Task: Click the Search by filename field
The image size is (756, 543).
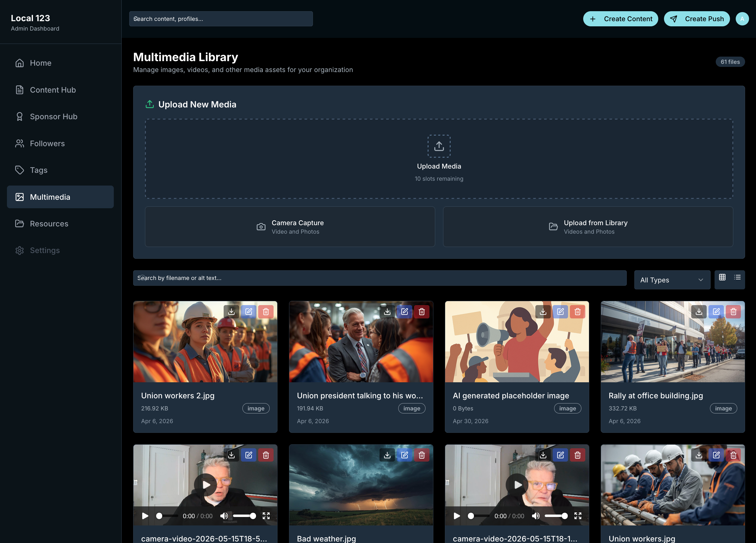Action: coord(380,278)
